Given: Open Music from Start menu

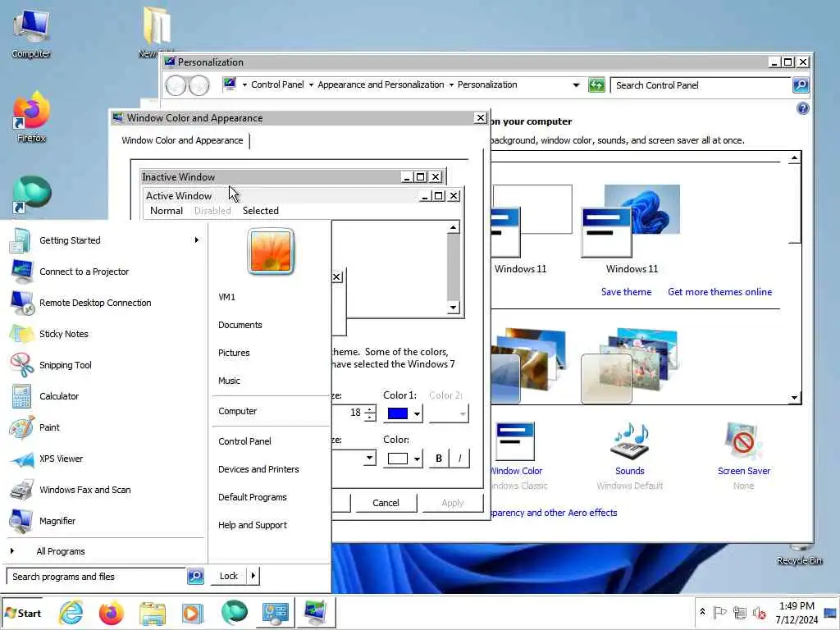Looking at the screenshot, I should pos(230,381).
